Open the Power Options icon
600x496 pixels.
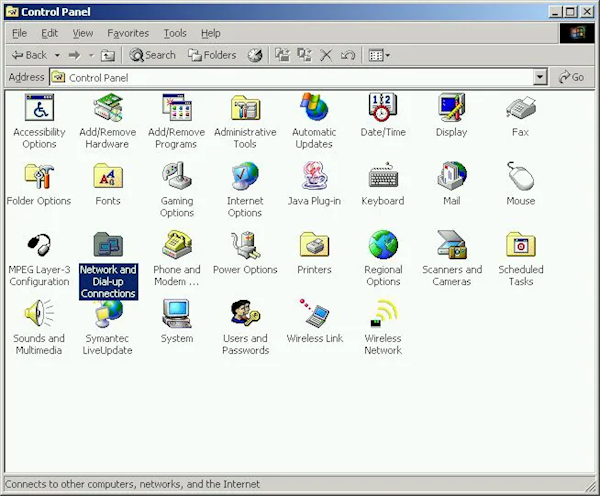(x=245, y=246)
